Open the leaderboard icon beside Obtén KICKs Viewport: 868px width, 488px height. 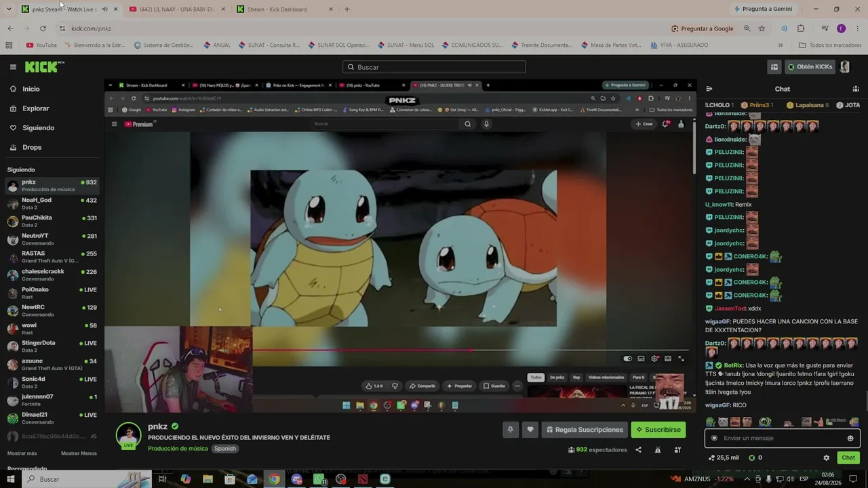[774, 67]
